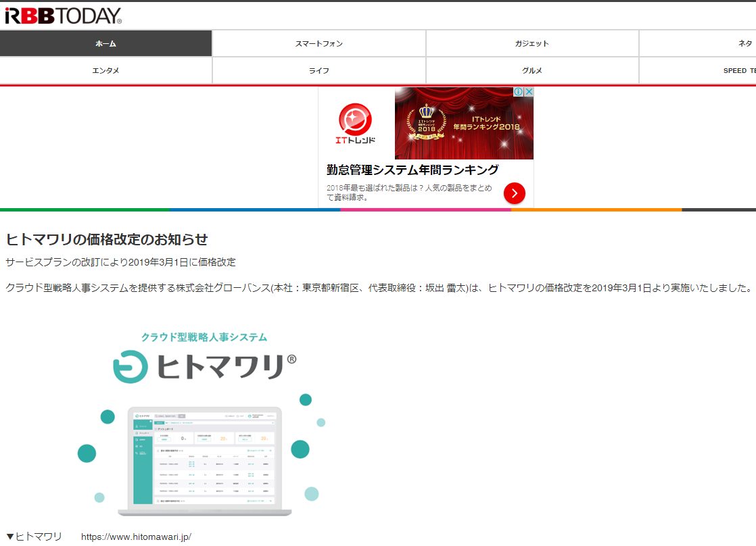Image resolution: width=756 pixels, height=546 pixels.
Task: Open the ネタ menu item
Action: [x=744, y=44]
